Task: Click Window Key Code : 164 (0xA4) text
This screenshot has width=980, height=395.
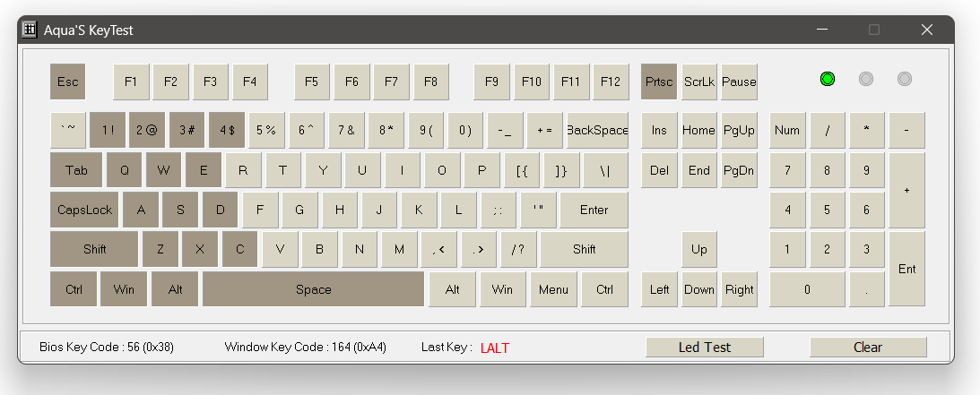Action: (x=306, y=347)
